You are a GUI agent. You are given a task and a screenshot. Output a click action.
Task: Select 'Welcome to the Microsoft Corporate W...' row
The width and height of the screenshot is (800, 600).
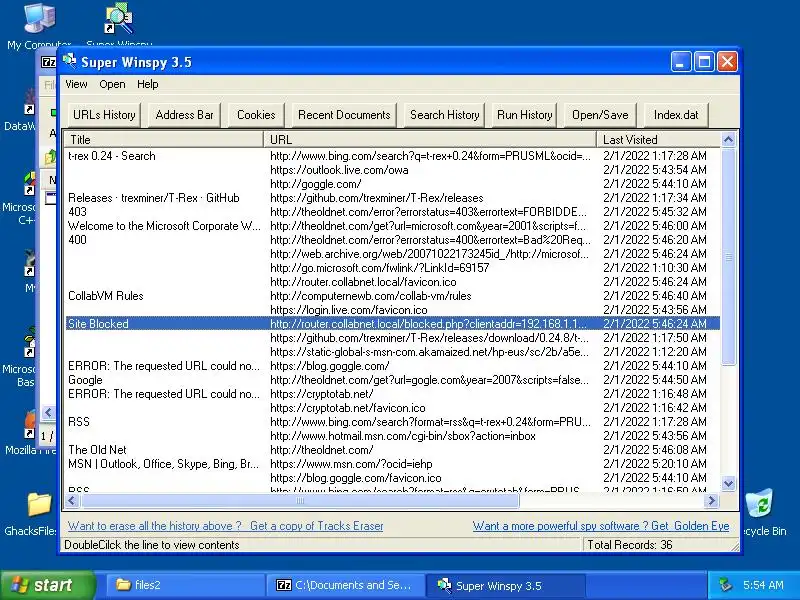392,226
